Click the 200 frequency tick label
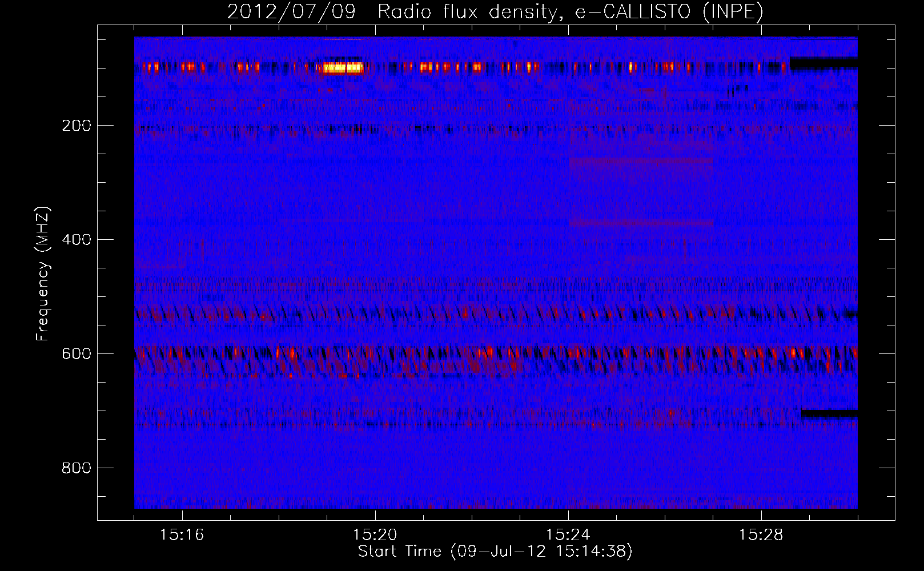The image size is (924, 571). pos(77,126)
